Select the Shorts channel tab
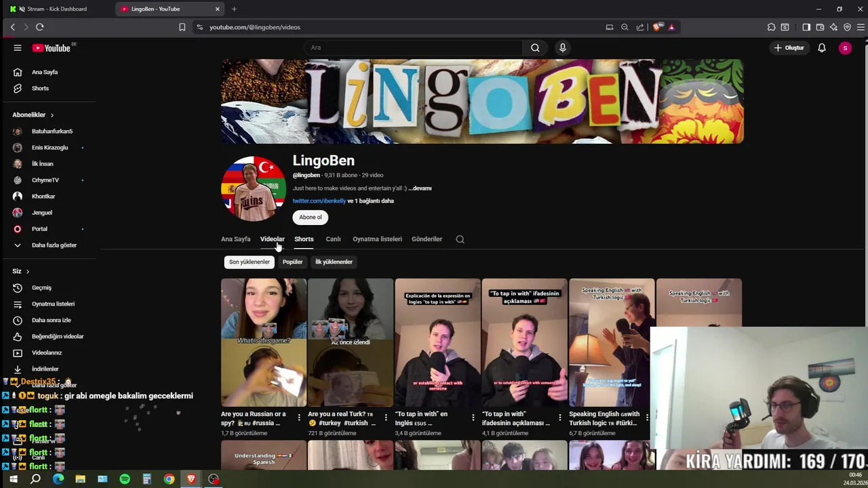868x488 pixels. click(x=304, y=239)
